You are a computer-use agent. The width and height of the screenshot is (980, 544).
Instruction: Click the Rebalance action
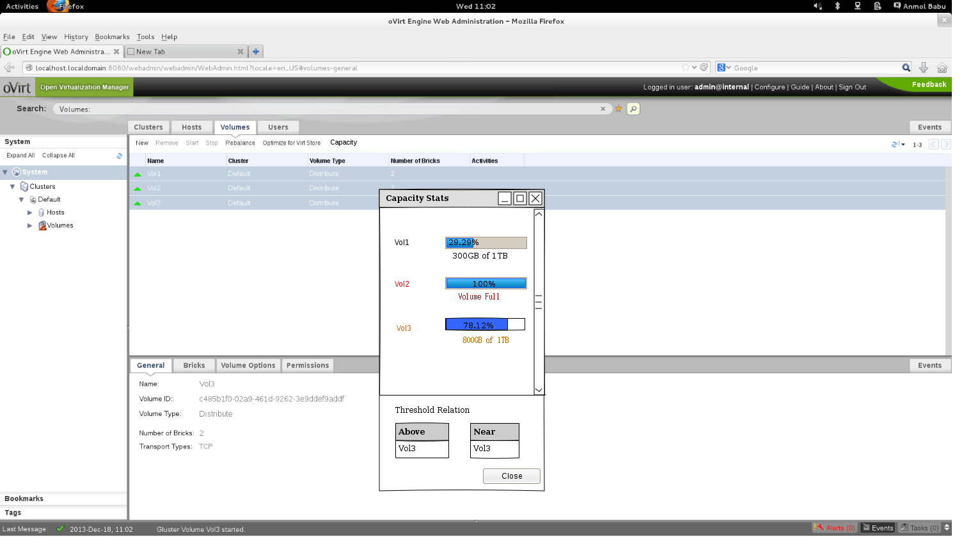240,143
